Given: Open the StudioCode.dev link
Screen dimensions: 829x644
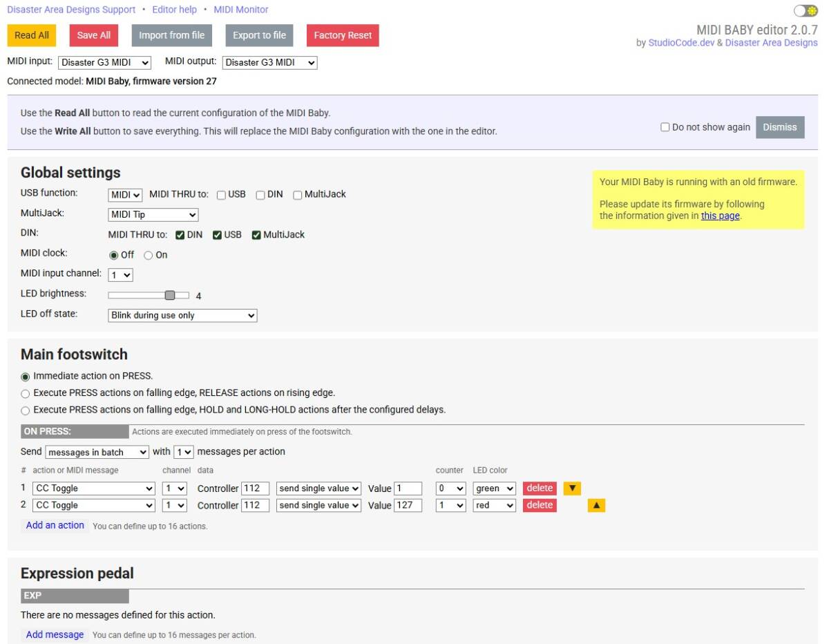Looking at the screenshot, I should [680, 43].
